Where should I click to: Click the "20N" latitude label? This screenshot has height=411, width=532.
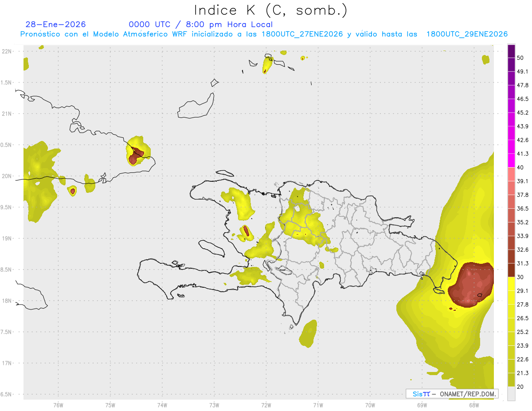[x=7, y=176]
